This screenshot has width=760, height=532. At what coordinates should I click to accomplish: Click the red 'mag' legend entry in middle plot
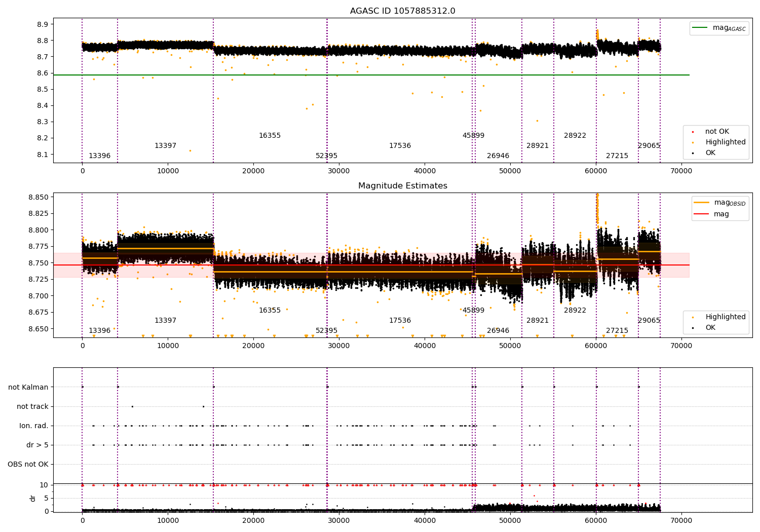tap(712, 214)
